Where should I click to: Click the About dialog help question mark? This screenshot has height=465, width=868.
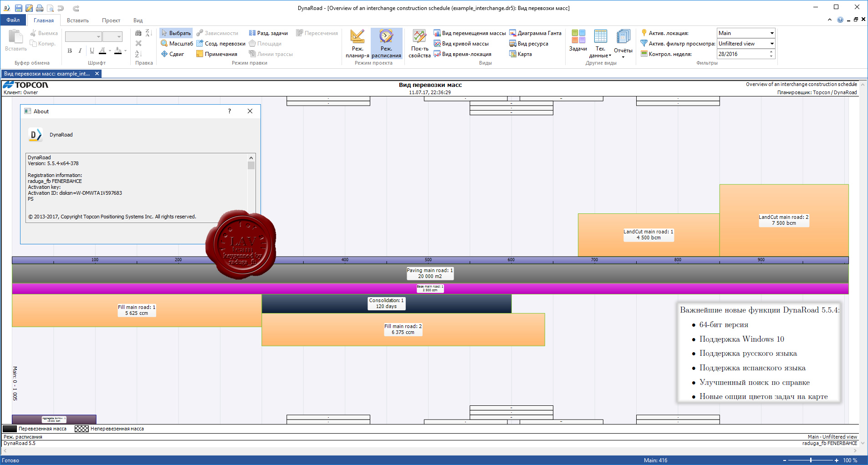230,111
